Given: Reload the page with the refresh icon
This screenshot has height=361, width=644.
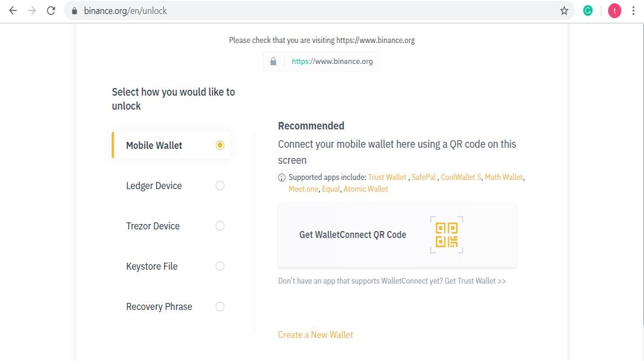Looking at the screenshot, I should coord(51,11).
